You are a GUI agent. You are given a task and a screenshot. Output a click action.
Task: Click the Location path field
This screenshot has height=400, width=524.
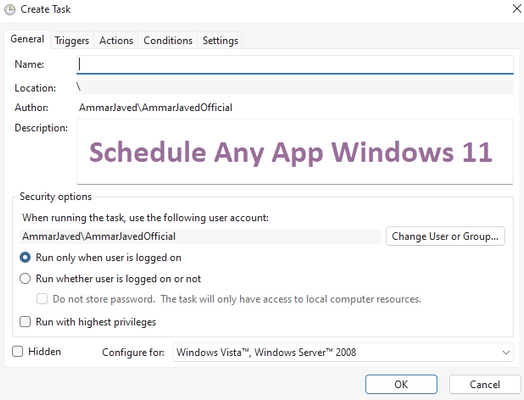[295, 87]
